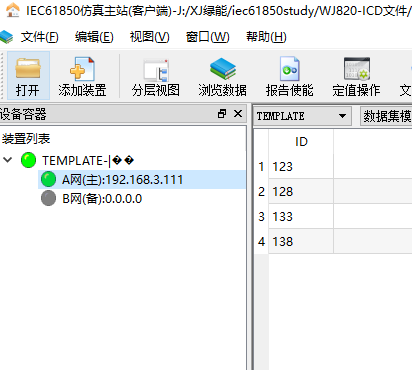Click the 装置列表 tree header label

click(x=26, y=138)
